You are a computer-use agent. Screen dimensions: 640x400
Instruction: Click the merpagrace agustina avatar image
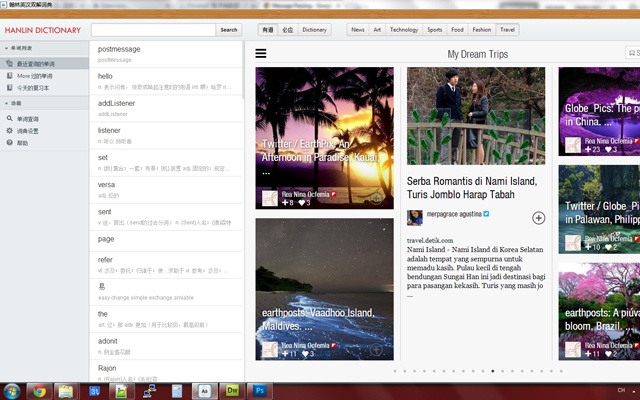[x=415, y=218]
